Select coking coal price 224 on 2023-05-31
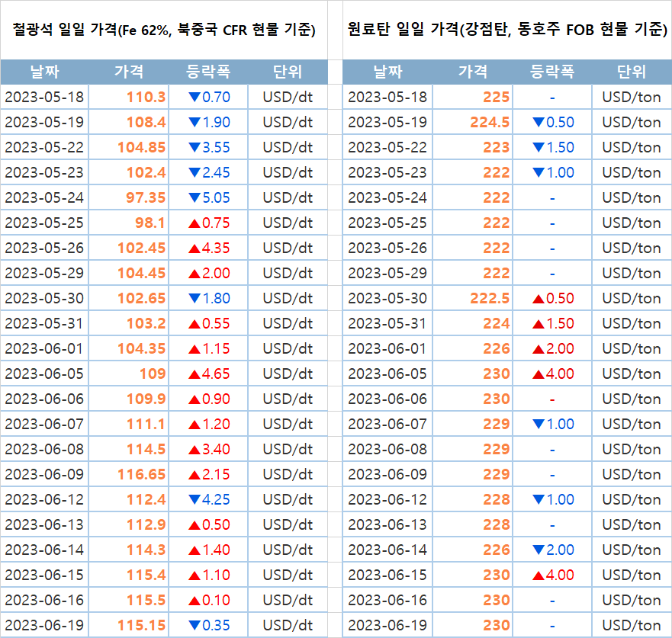The image size is (672, 638). pyautogui.click(x=497, y=324)
